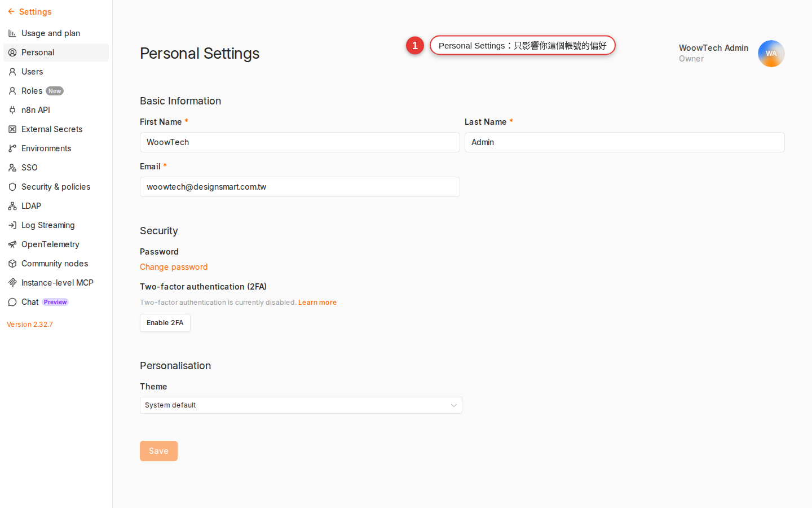Screen dimensions: 812x508
Task: Click the Change password link
Action: click(x=174, y=267)
